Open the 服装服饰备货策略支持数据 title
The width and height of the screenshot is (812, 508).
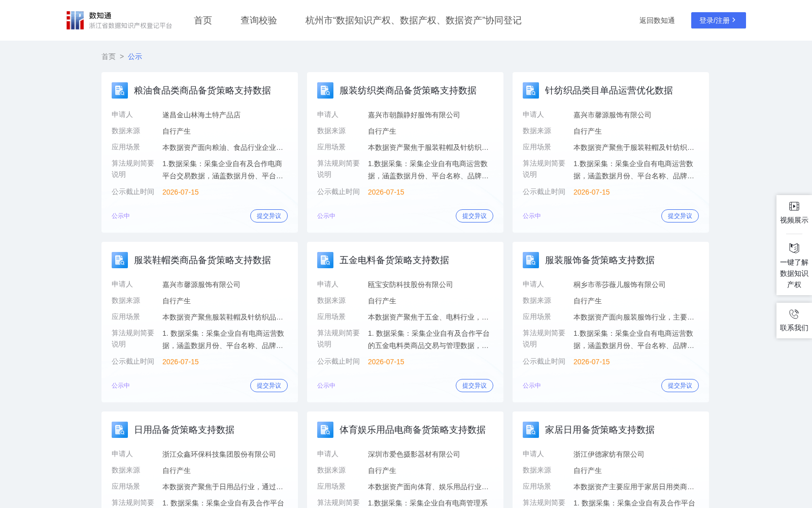pos(600,260)
